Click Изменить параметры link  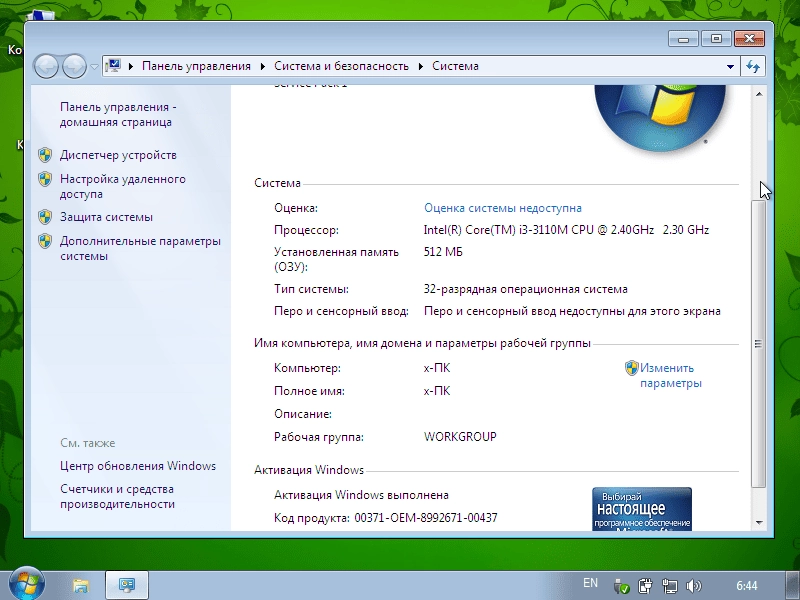(671, 376)
